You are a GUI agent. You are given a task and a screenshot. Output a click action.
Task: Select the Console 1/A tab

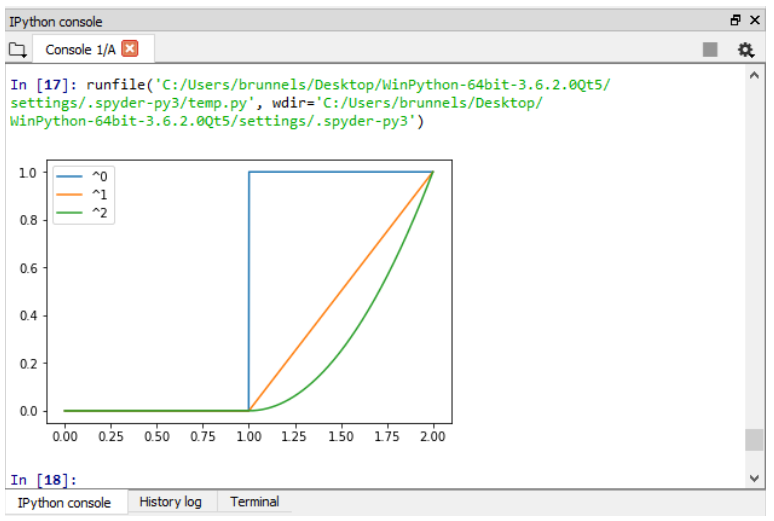click(x=93, y=49)
